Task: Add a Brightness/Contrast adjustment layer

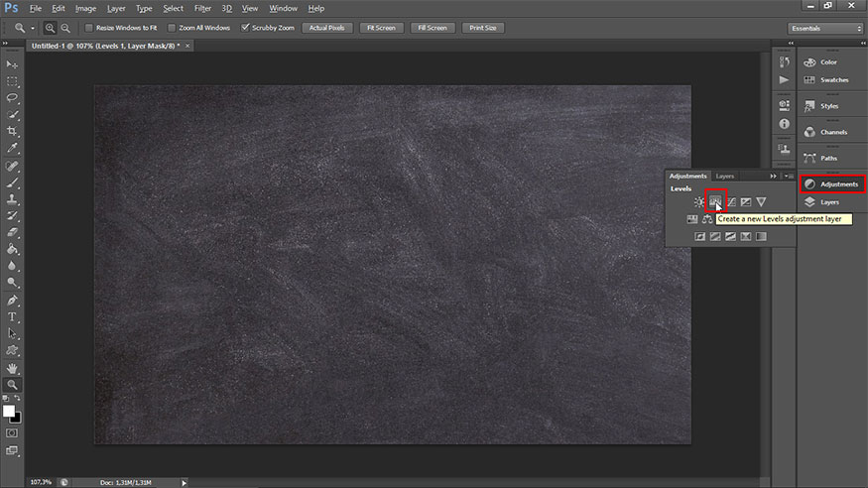Action: click(699, 202)
